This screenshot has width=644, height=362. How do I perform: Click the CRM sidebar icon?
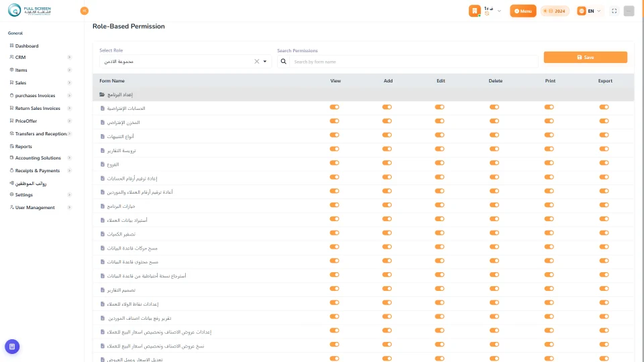click(11, 57)
